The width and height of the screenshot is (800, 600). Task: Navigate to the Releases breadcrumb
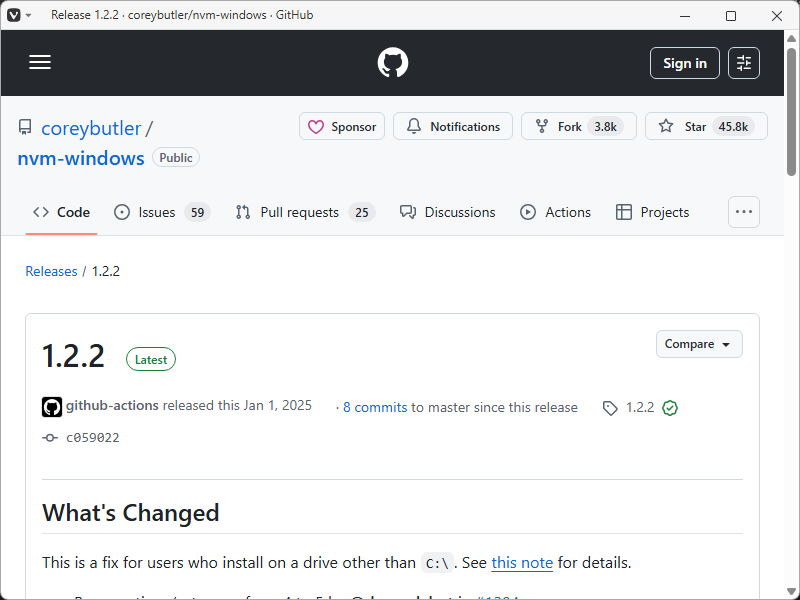(51, 271)
